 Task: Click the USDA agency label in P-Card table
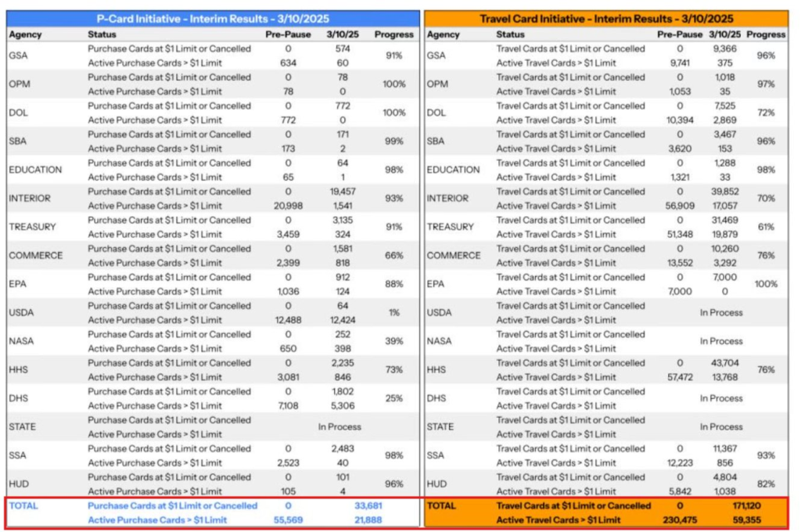(x=23, y=313)
